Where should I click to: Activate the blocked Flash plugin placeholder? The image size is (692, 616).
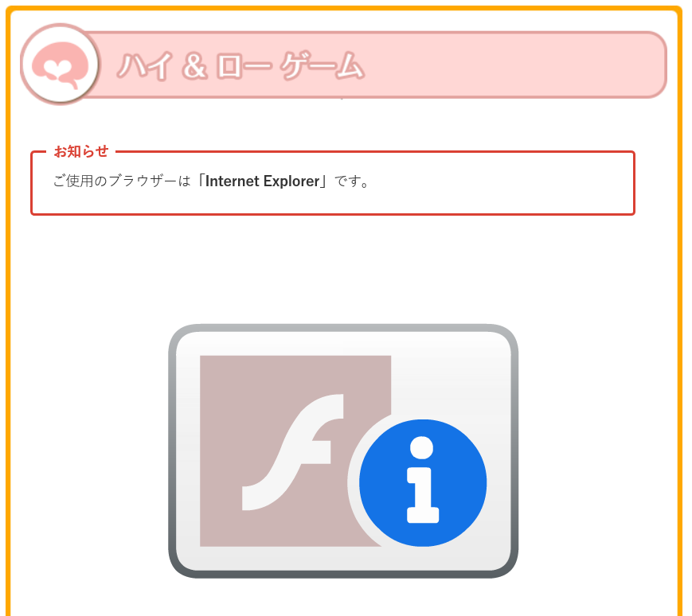pos(343,451)
